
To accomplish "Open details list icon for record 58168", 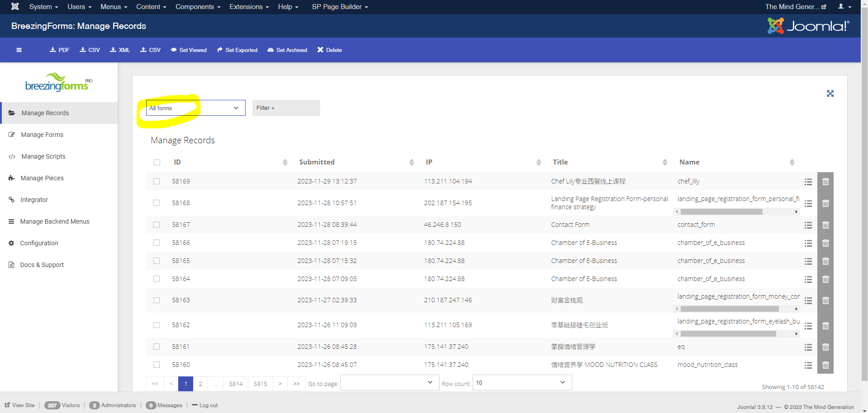I will pyautogui.click(x=808, y=203).
